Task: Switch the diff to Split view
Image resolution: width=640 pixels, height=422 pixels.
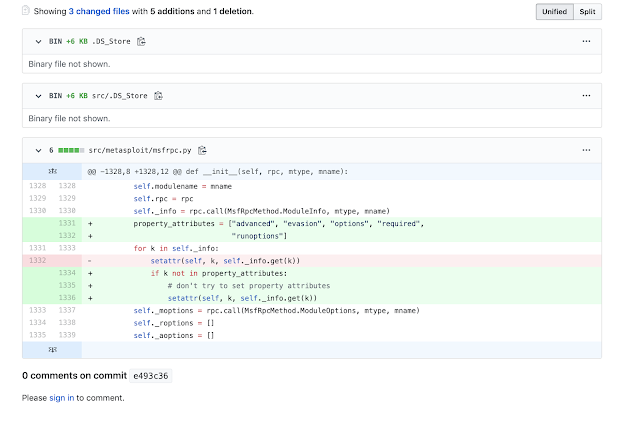Action: [585, 12]
